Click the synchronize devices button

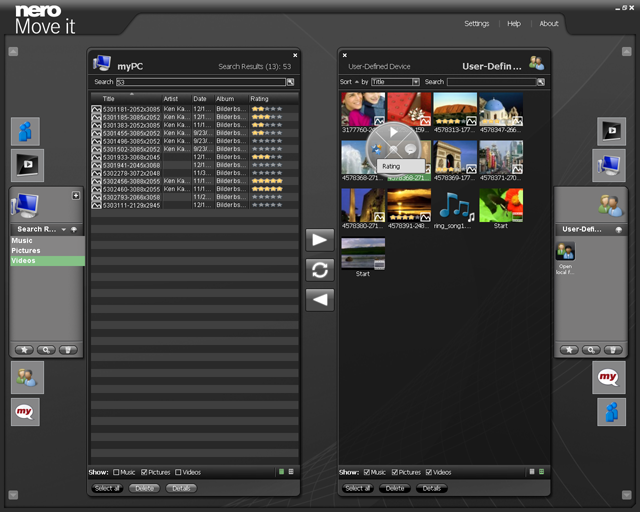320,270
